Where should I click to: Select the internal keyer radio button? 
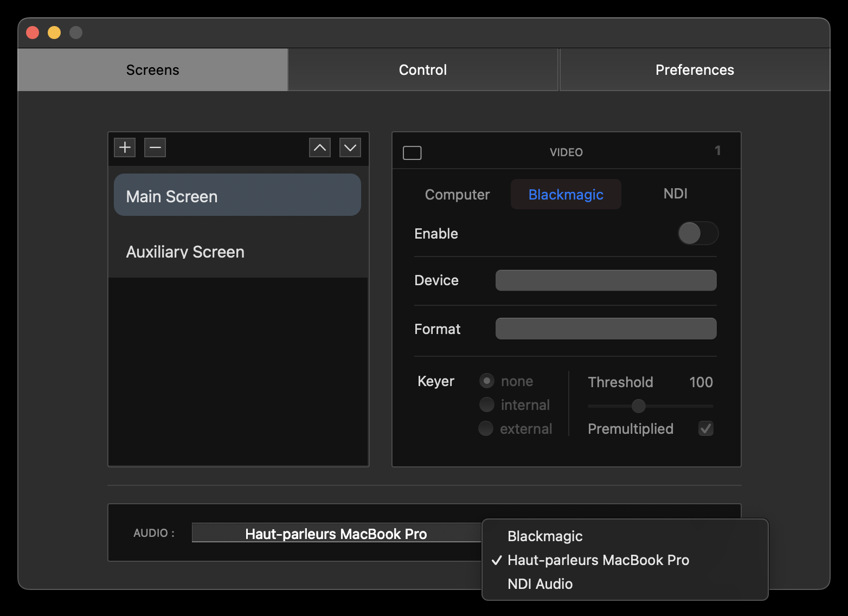click(x=487, y=405)
